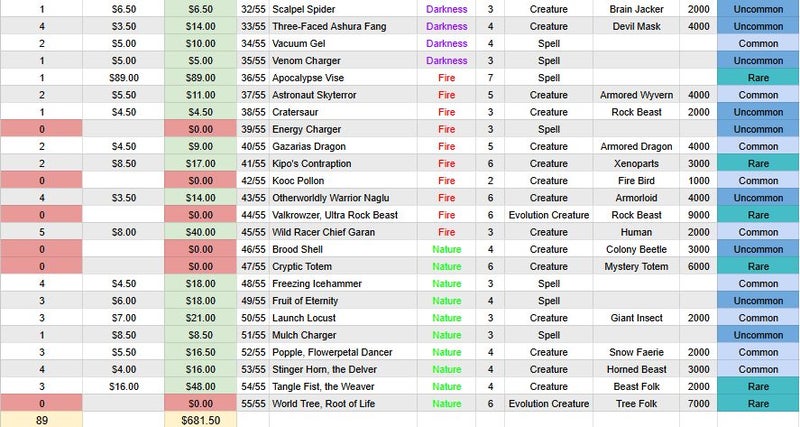The width and height of the screenshot is (800, 427).
Task: Select the $89.00 price cell
Action: point(123,78)
